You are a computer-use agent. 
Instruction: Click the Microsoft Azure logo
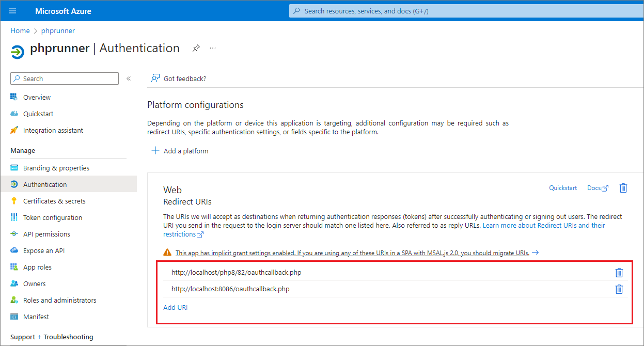(x=63, y=10)
